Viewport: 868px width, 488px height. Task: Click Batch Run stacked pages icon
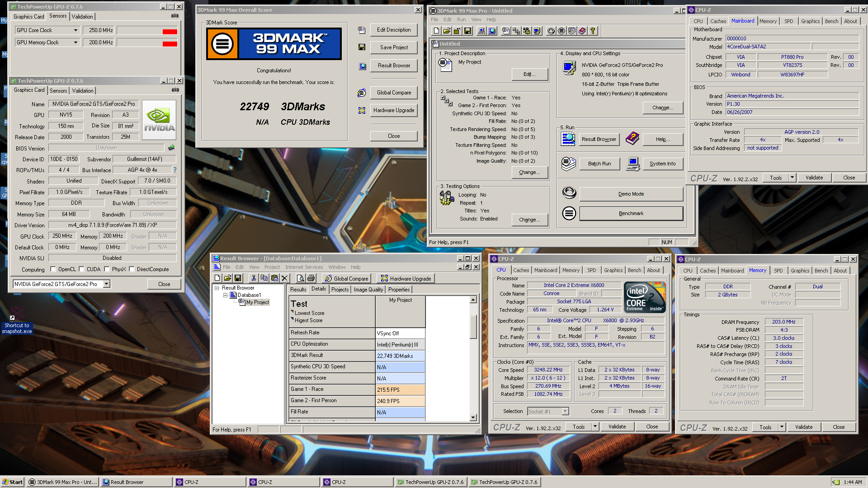tap(569, 164)
